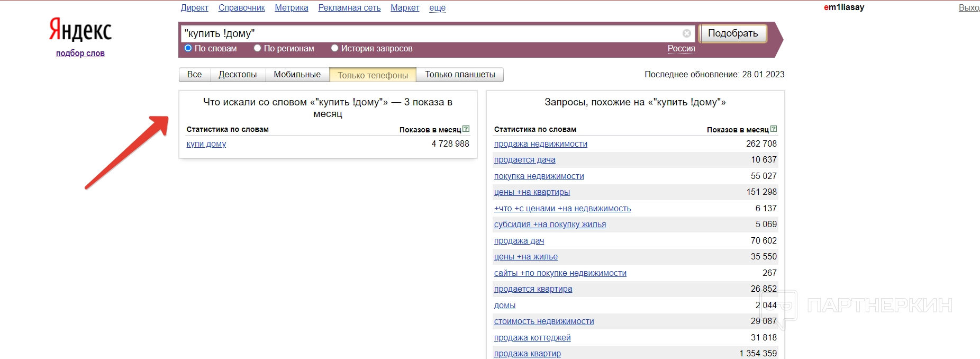Click the value '4 728 988'

(450, 143)
